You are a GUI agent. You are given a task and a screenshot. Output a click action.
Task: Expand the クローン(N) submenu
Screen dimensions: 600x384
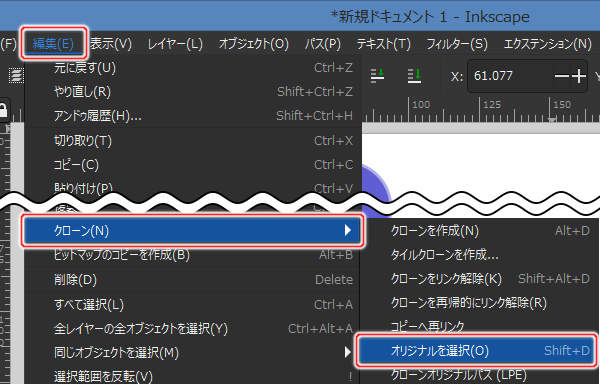tap(192, 230)
